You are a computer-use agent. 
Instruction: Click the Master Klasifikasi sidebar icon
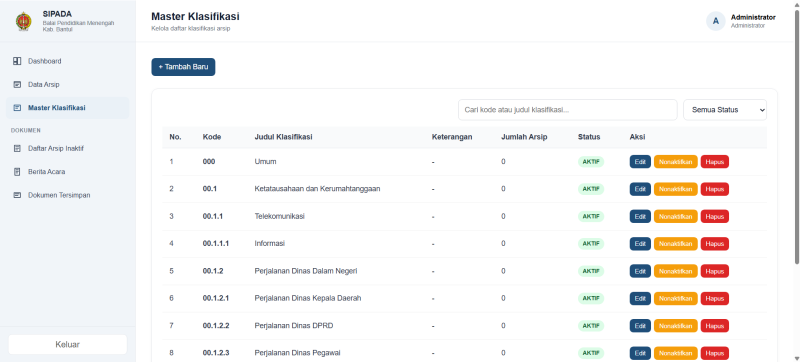[17, 108]
